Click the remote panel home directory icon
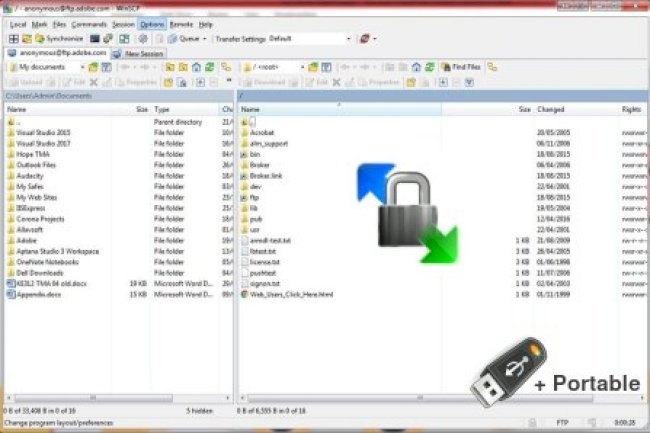 416,67
